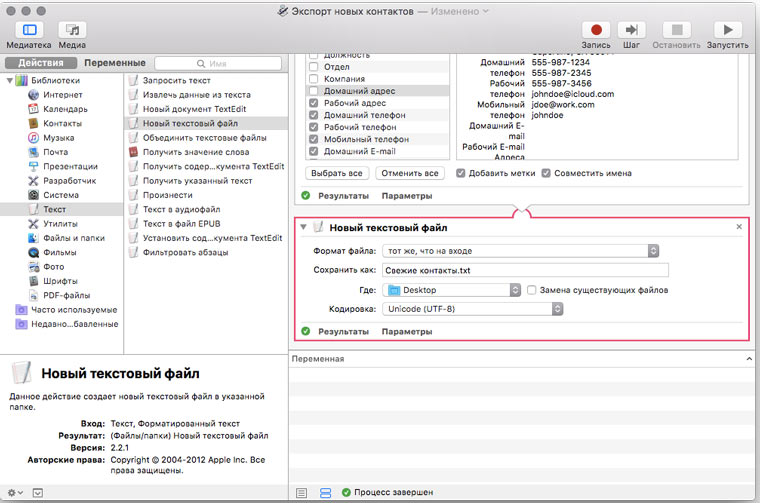The height and width of the screenshot is (503, 760).
Task: Check the Компания field checkbox
Action: [x=314, y=79]
